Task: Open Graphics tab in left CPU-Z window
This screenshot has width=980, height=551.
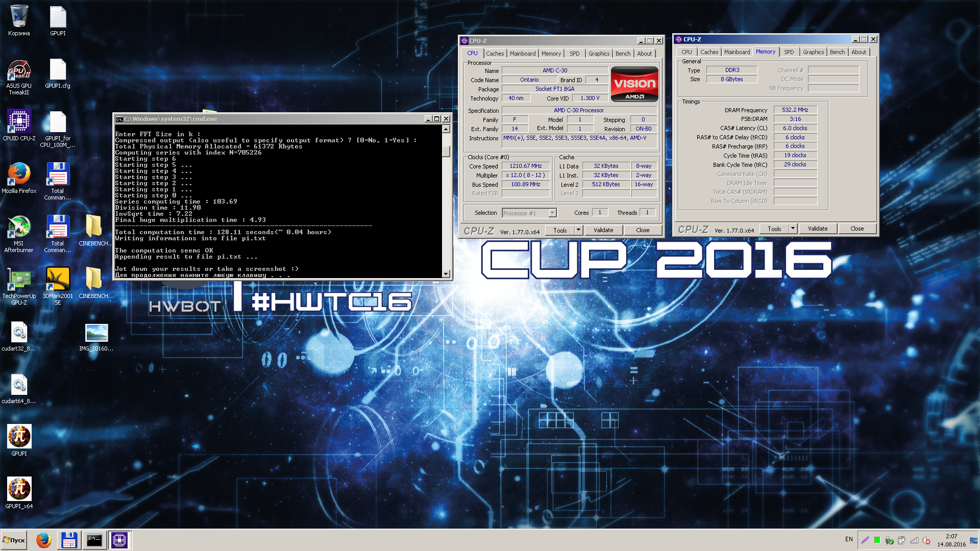Action: click(599, 54)
